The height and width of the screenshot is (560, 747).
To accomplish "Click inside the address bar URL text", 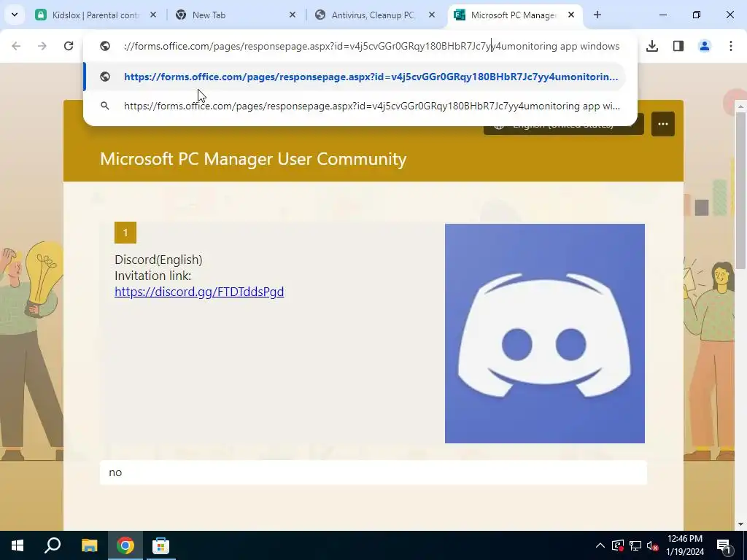I will pyautogui.click(x=371, y=46).
